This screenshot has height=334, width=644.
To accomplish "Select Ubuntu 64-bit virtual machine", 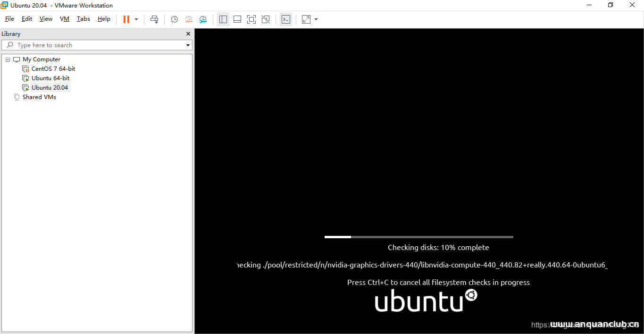I will 50,78.
